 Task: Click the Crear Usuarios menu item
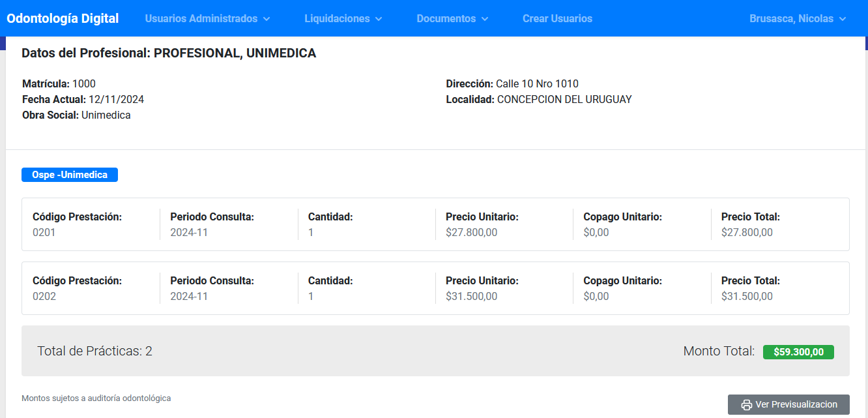pos(557,18)
